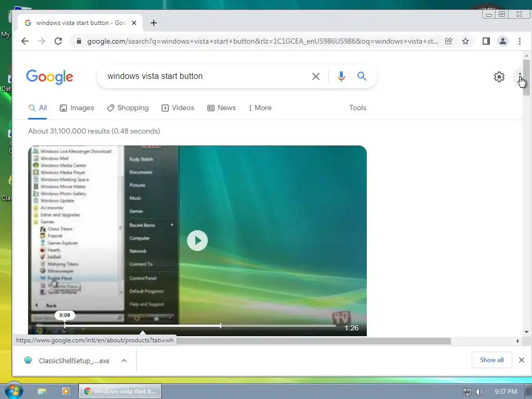Click the Chrome taskbar window button

[x=120, y=391]
